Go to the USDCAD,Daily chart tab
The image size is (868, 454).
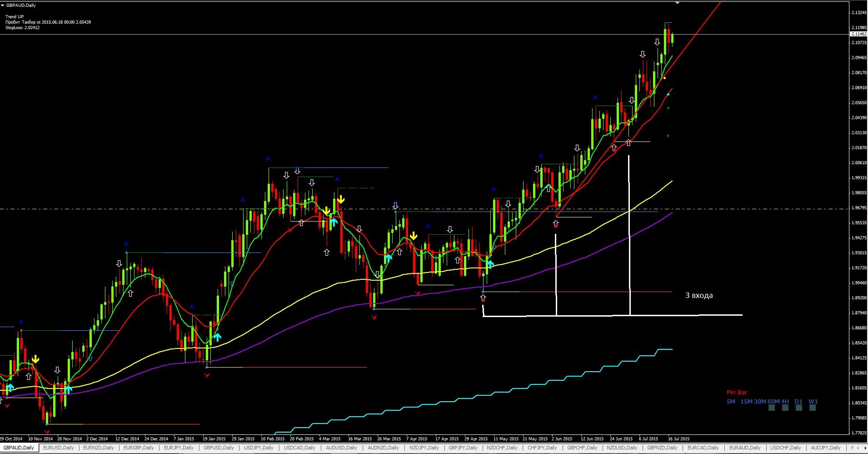(x=299, y=448)
